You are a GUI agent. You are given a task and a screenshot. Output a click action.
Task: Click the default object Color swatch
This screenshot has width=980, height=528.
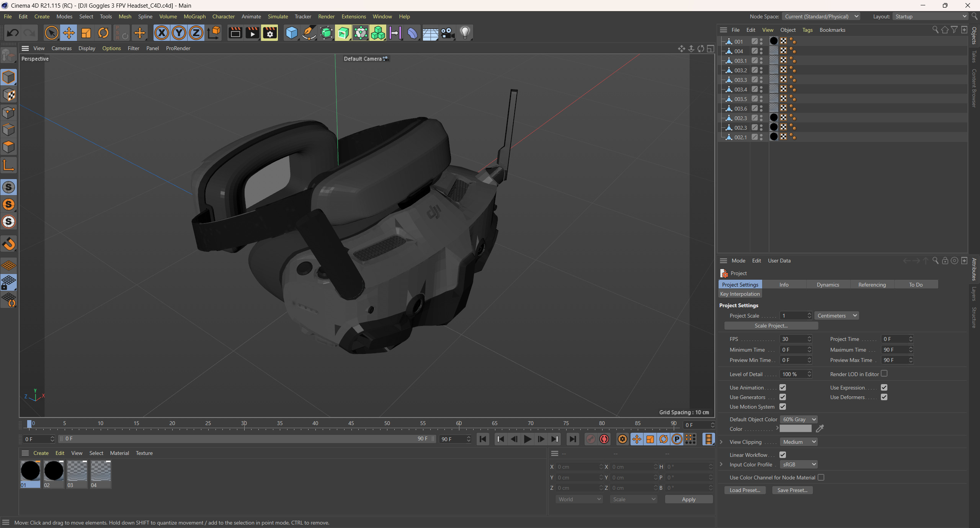[795, 429]
